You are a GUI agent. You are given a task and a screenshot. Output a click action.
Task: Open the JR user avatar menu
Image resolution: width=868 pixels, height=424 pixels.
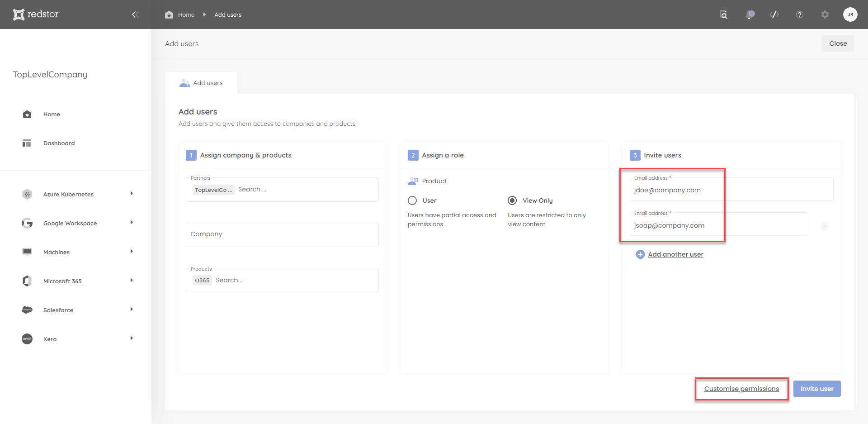pos(850,14)
